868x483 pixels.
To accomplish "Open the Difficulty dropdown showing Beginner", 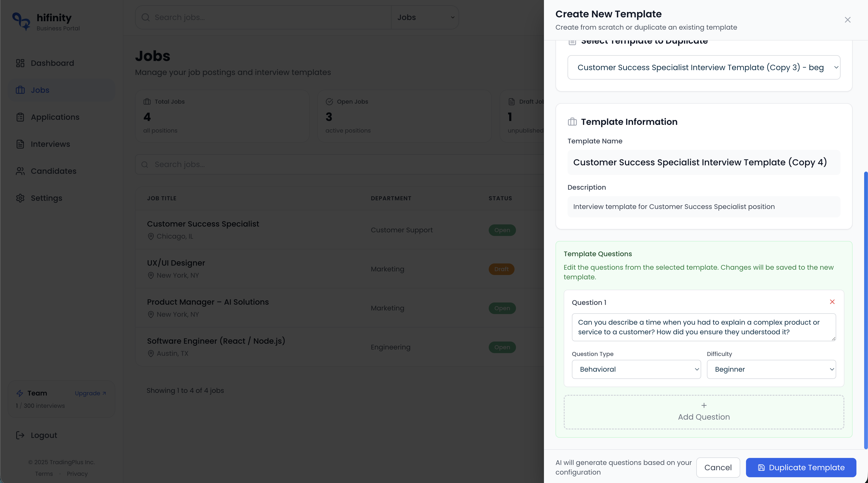I will pyautogui.click(x=771, y=369).
